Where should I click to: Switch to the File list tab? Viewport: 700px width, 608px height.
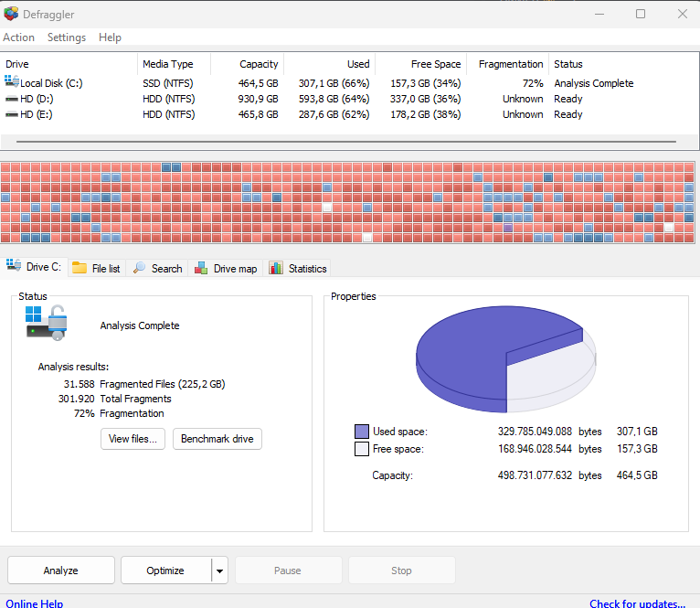click(97, 268)
